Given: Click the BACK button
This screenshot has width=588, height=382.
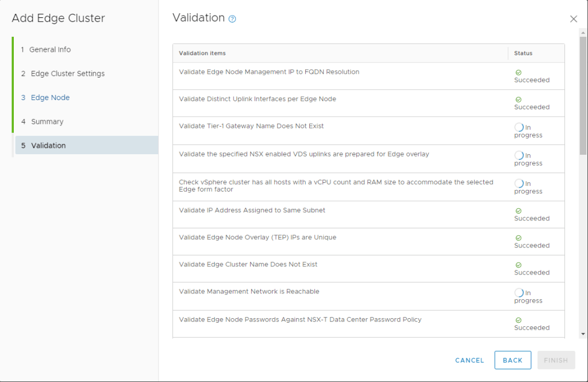Looking at the screenshot, I should tap(512, 360).
